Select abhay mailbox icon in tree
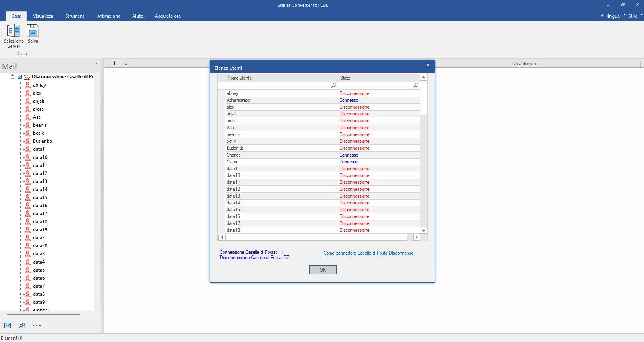This screenshot has width=644, height=342. click(27, 85)
